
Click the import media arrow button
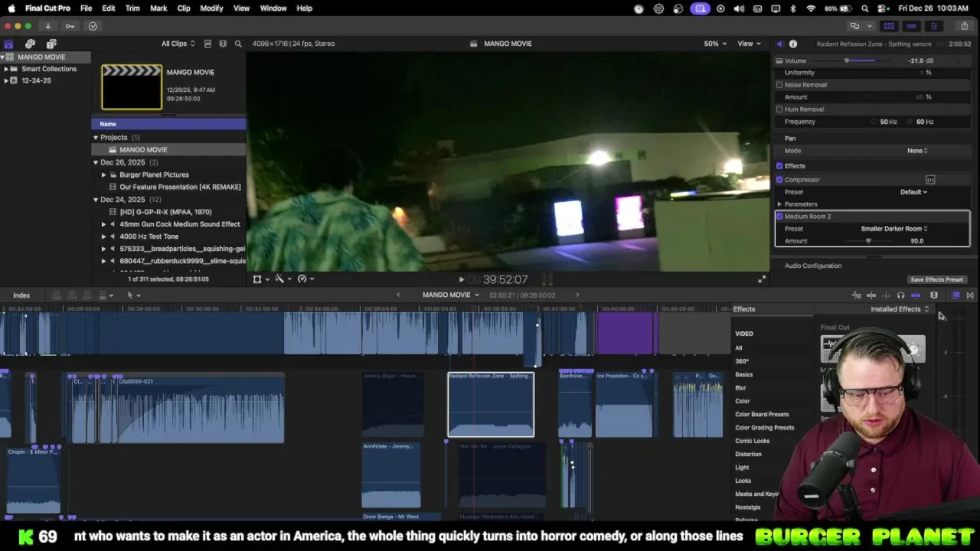point(47,26)
